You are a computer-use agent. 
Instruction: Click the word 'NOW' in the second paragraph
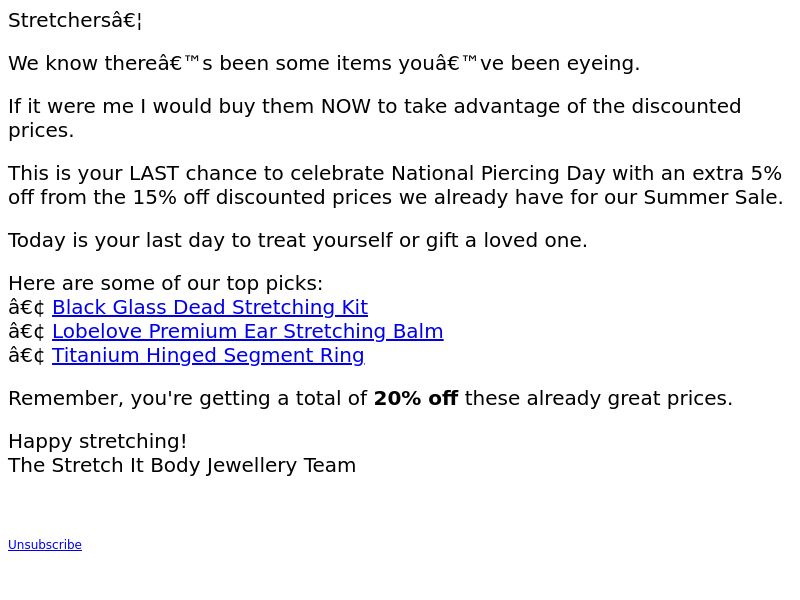coord(345,107)
